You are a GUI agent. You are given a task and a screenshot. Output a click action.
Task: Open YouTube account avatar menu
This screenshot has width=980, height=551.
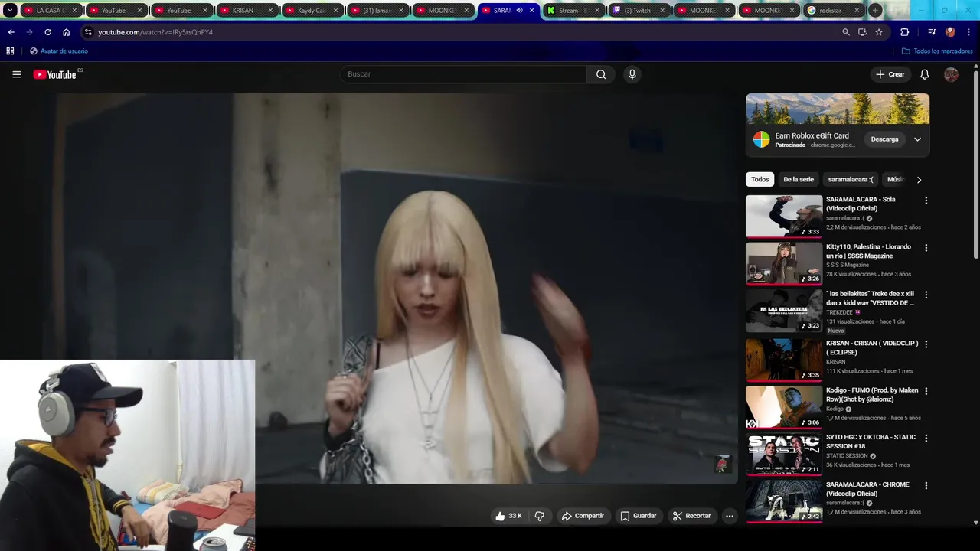click(951, 74)
